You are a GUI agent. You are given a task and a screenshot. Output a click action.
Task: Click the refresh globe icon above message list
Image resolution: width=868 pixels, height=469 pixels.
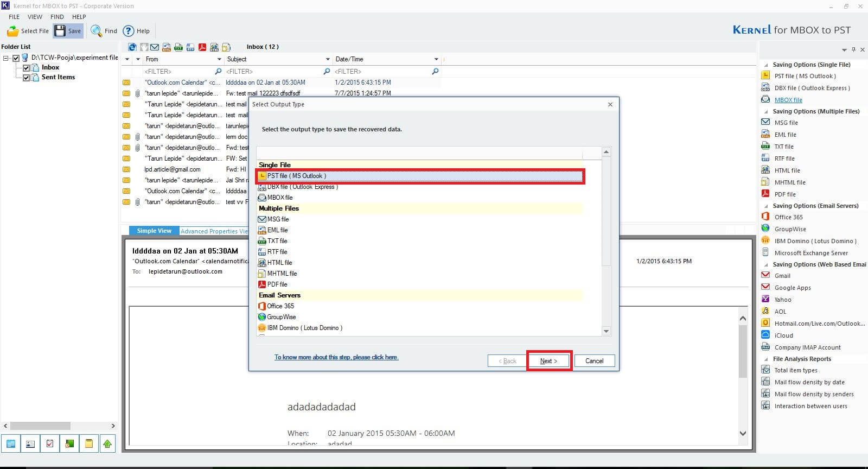click(x=132, y=47)
